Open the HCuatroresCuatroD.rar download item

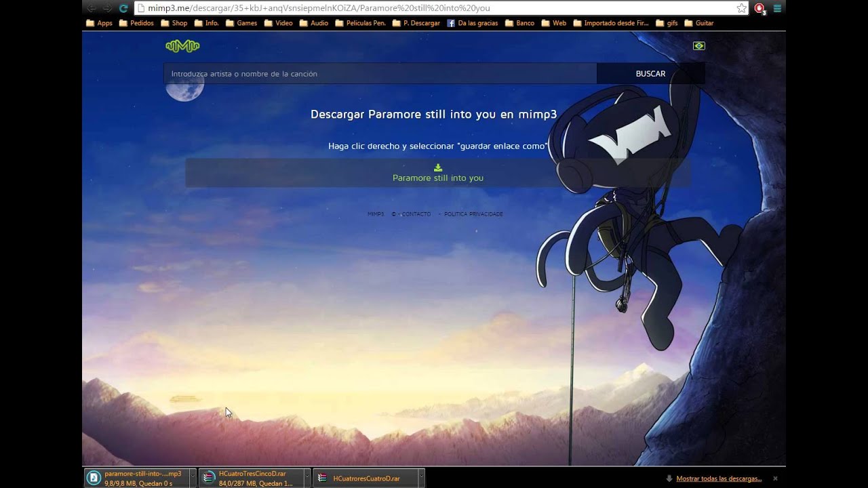[365, 478]
